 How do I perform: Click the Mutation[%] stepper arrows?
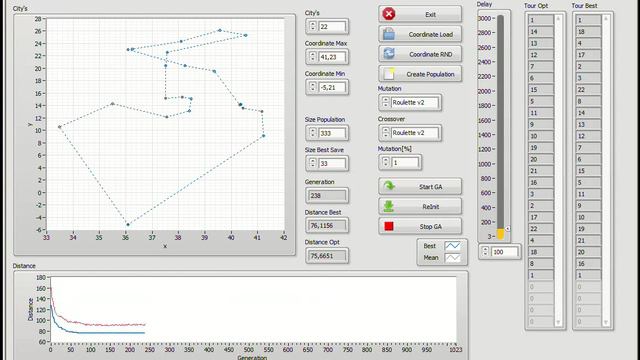385,162
